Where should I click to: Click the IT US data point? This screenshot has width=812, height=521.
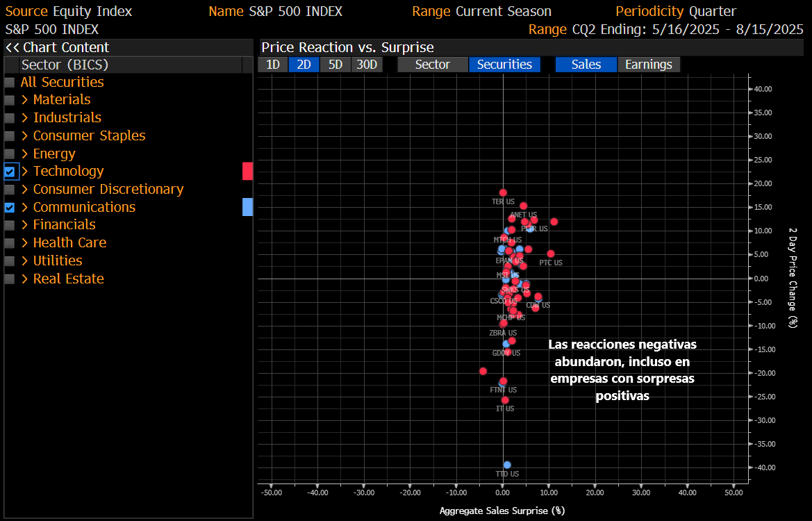click(x=505, y=400)
